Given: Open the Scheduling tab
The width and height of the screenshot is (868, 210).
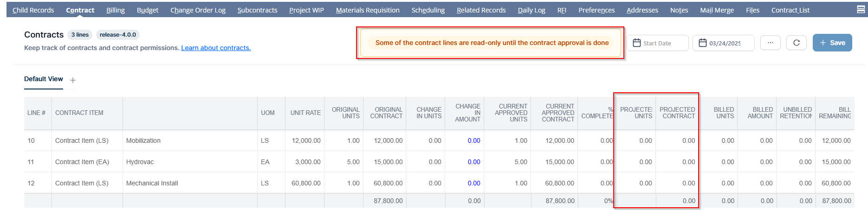Looking at the screenshot, I should 428,10.
